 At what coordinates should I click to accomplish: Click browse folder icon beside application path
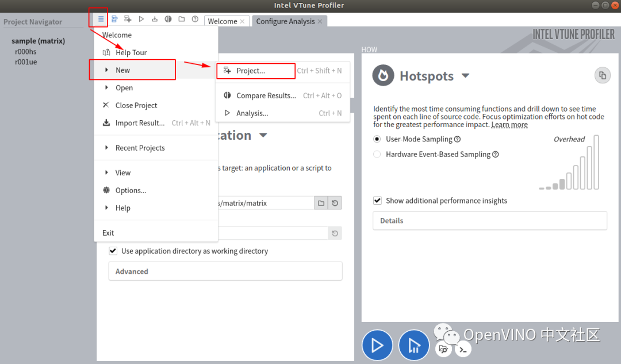[x=321, y=203]
